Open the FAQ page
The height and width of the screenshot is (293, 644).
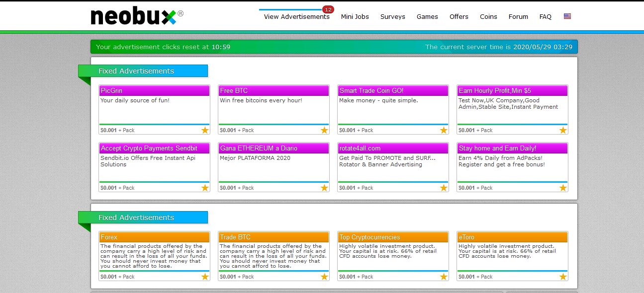tap(545, 16)
